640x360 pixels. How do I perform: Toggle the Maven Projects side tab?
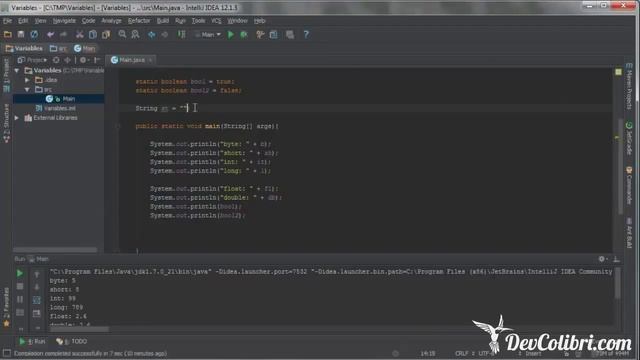[629, 86]
